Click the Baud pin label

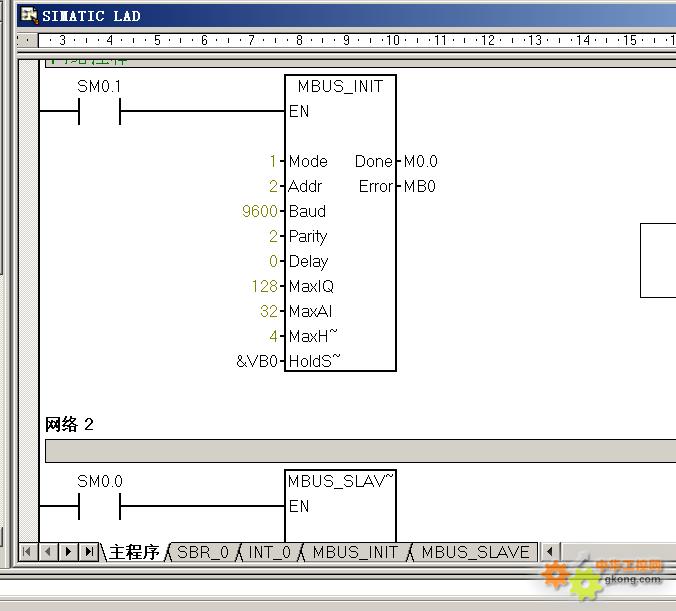(307, 211)
